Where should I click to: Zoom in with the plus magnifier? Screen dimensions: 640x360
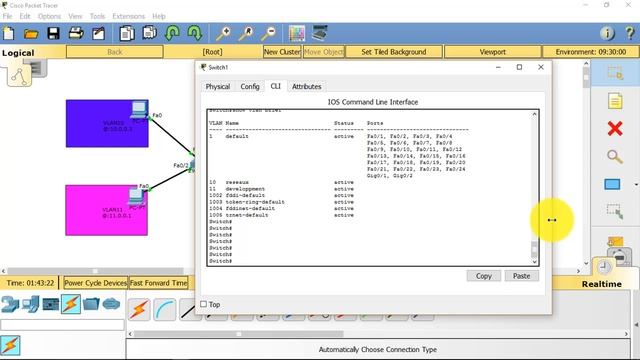click(223, 33)
